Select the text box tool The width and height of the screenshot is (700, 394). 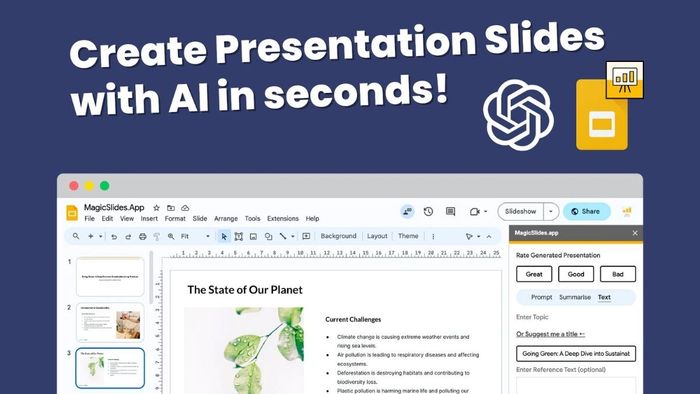[x=239, y=236]
